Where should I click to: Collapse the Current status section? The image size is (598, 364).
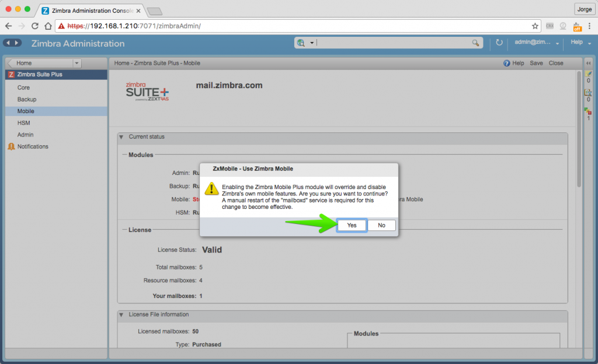[121, 137]
